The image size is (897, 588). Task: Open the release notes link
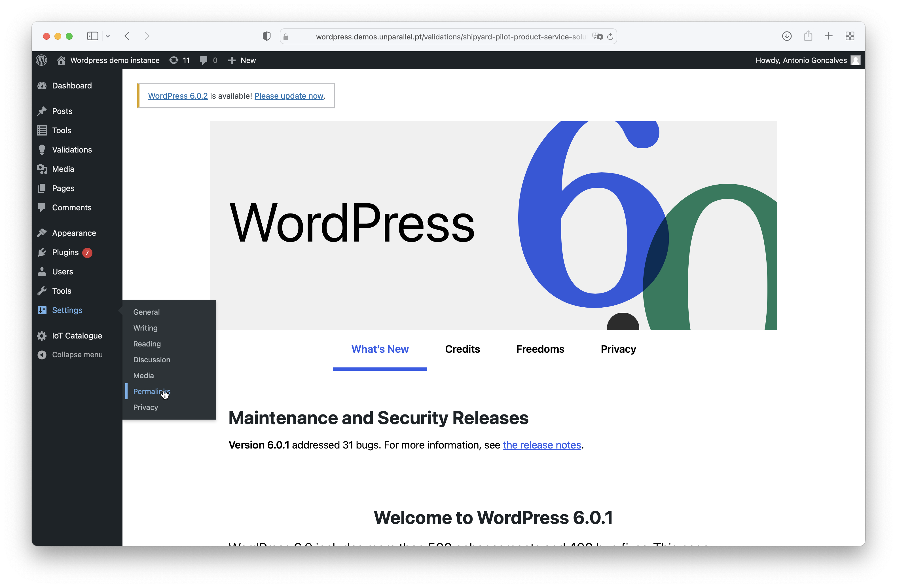(542, 445)
